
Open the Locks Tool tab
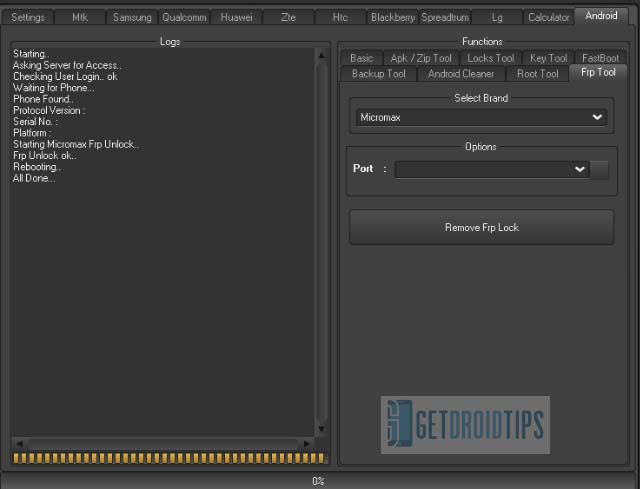tap(491, 58)
